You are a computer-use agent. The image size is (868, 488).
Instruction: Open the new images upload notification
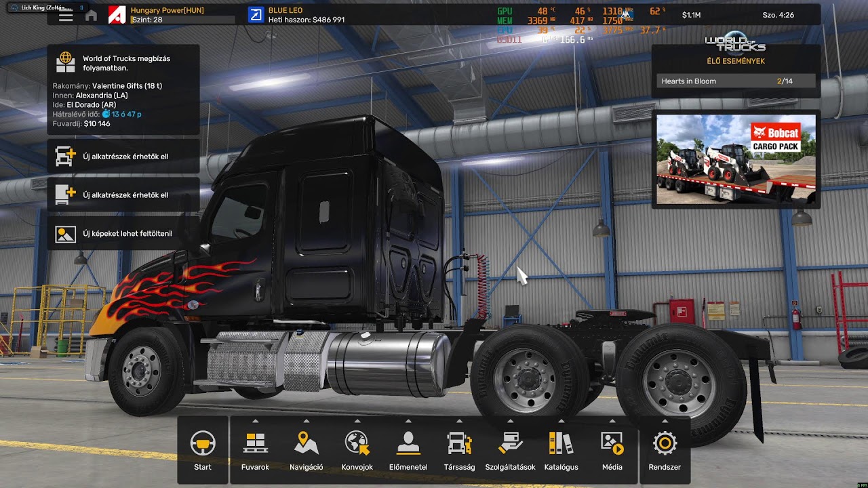(x=123, y=234)
